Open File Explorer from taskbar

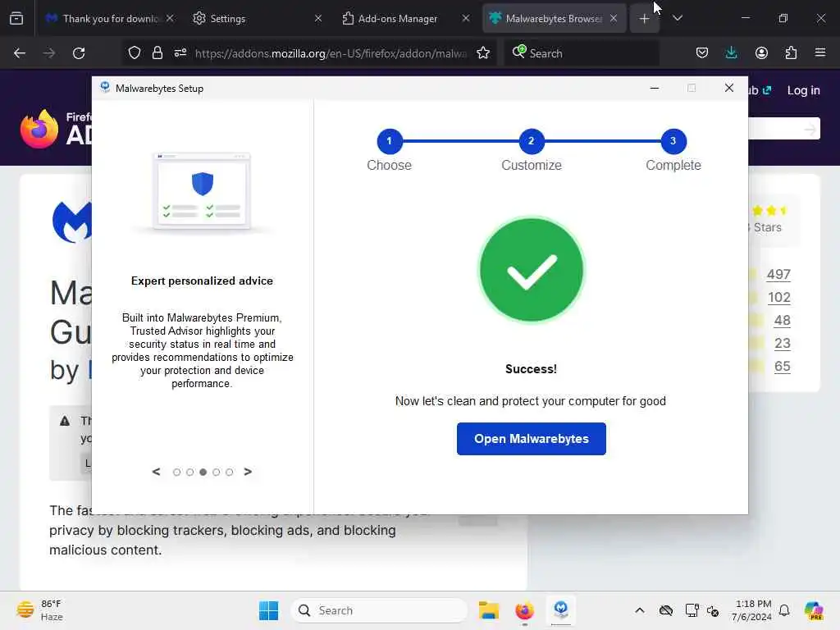click(489, 610)
